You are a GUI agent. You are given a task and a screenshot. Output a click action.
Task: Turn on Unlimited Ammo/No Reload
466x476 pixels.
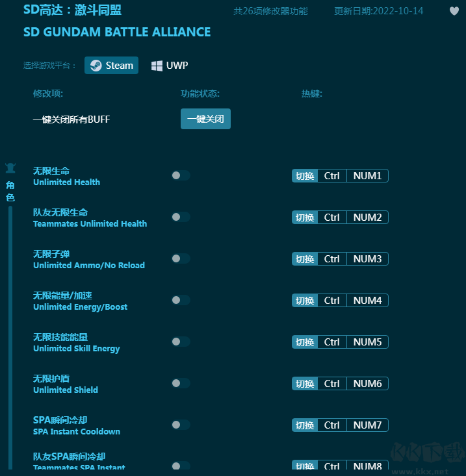pyautogui.click(x=181, y=258)
